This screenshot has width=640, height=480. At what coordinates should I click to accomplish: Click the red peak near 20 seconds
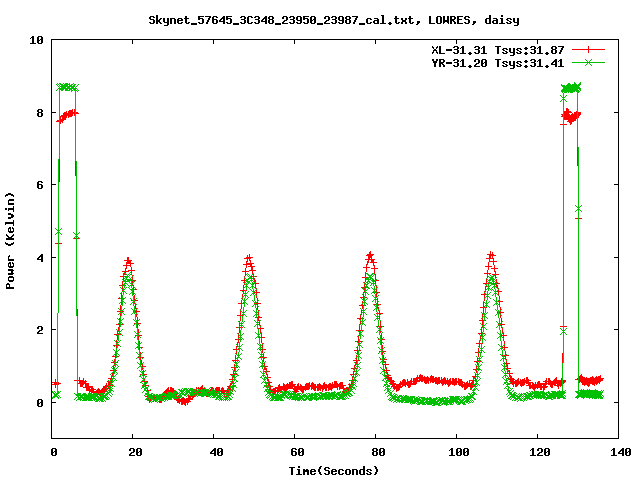[x=129, y=261]
